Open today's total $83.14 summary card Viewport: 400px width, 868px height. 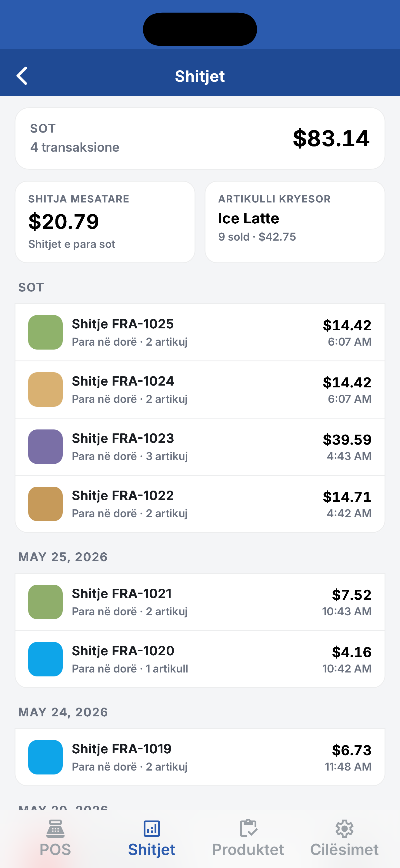(x=200, y=139)
